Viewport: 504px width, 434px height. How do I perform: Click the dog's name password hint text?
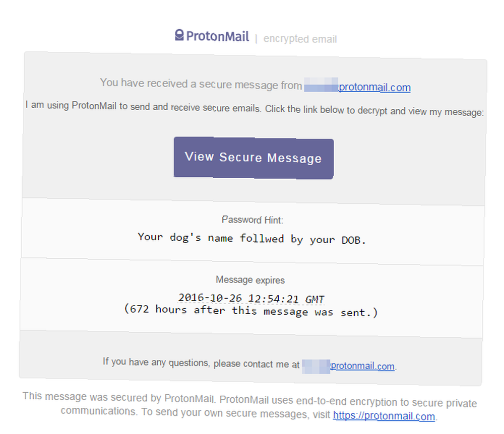(252, 239)
